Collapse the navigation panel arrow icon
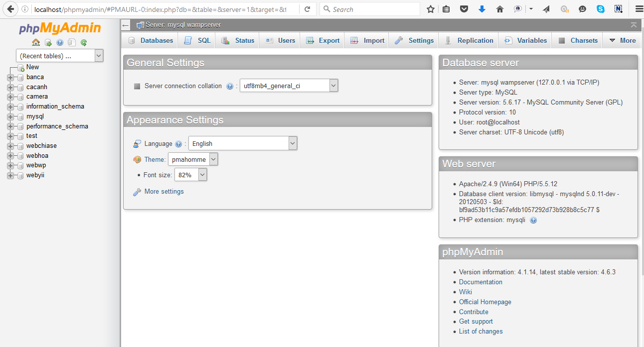This screenshot has width=644, height=347. [x=126, y=25]
